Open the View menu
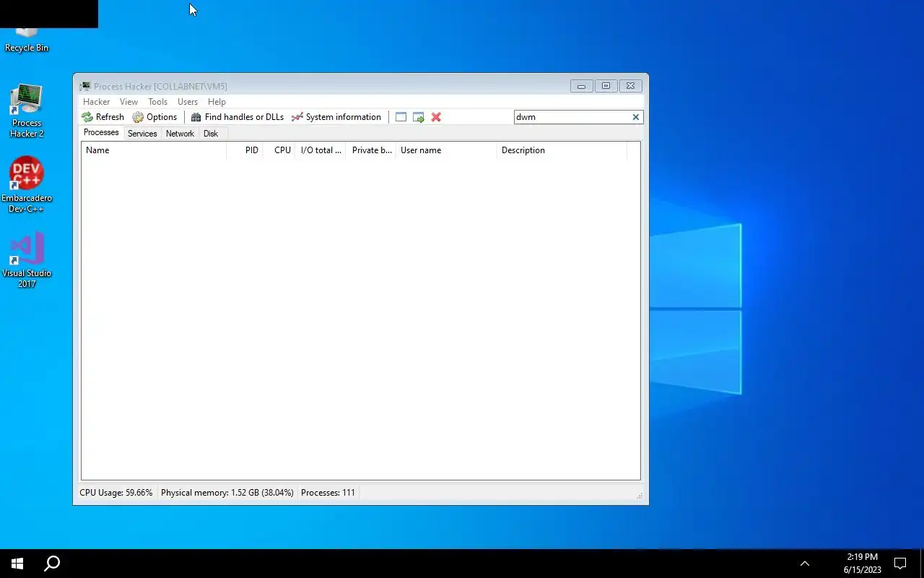Viewport: 924px width, 578px height. point(128,102)
